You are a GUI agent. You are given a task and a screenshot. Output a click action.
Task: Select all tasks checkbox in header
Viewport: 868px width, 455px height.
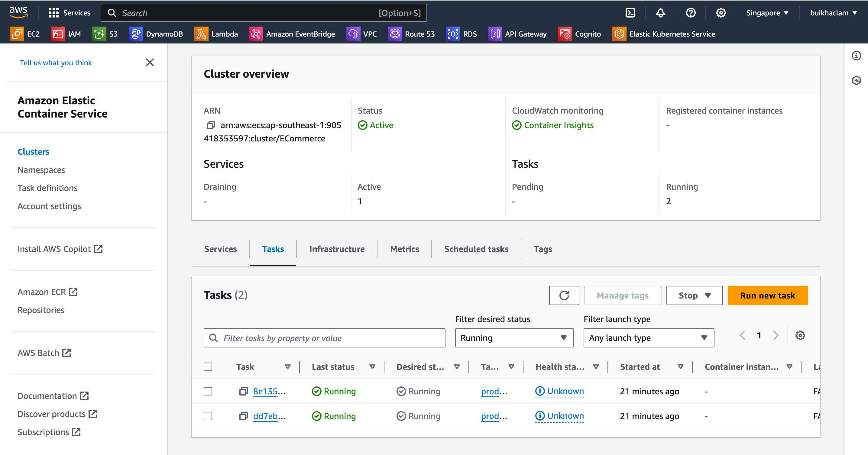[208, 367]
